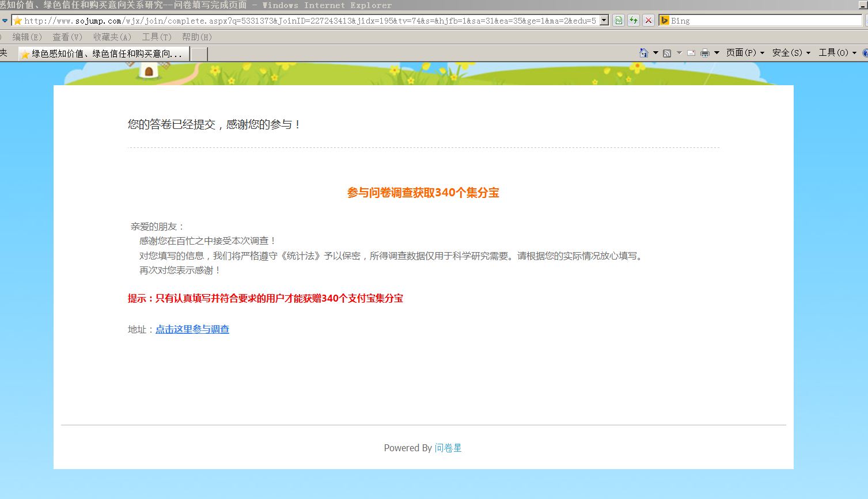Open the recent pages dropdown arrow
Screen dimensions: 868x499
[5, 21]
